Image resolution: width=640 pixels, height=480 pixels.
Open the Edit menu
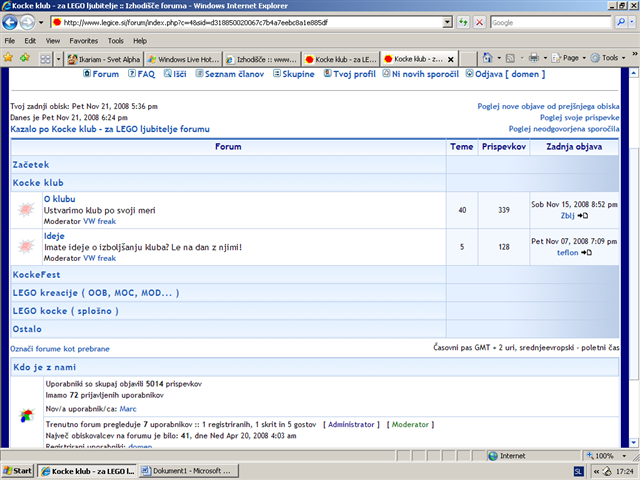pyautogui.click(x=30, y=41)
